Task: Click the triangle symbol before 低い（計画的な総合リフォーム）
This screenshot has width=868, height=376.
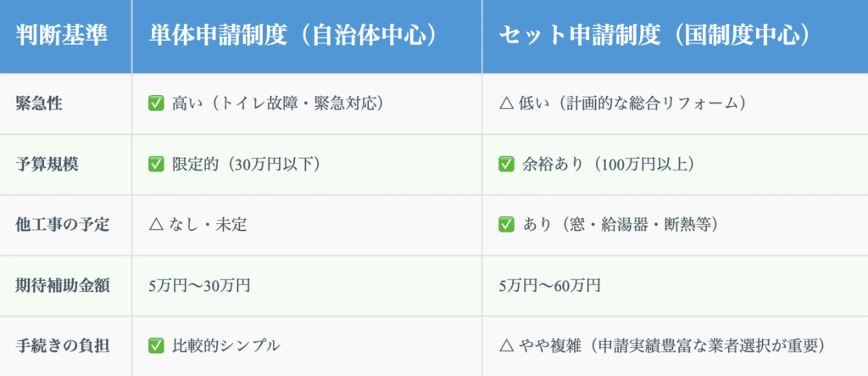Action: point(506,104)
